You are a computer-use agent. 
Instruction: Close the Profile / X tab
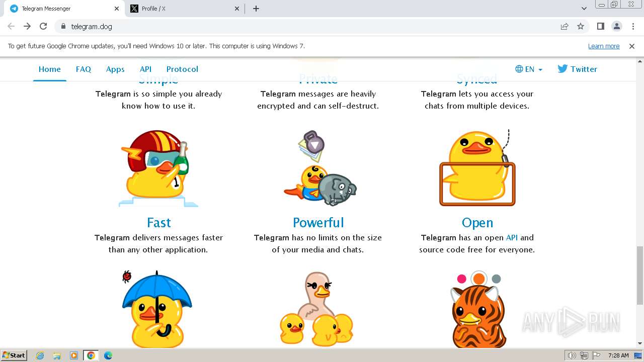coord(237,9)
